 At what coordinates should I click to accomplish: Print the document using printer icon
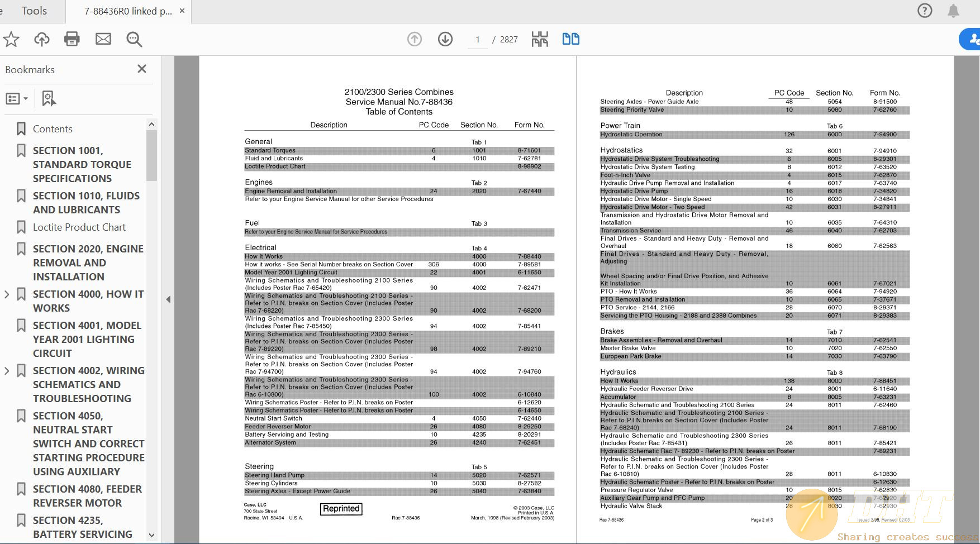(72, 39)
